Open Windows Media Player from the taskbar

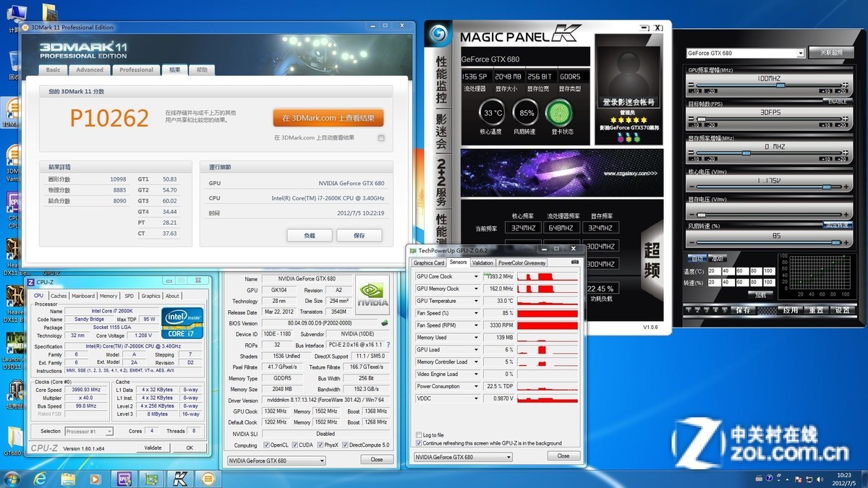click(95, 479)
